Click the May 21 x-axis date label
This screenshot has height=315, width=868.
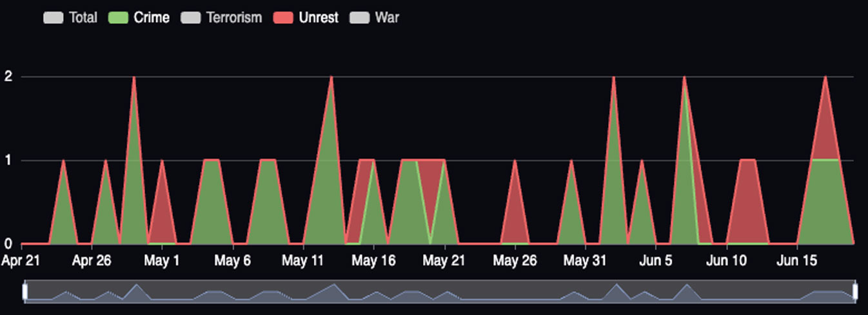click(445, 261)
